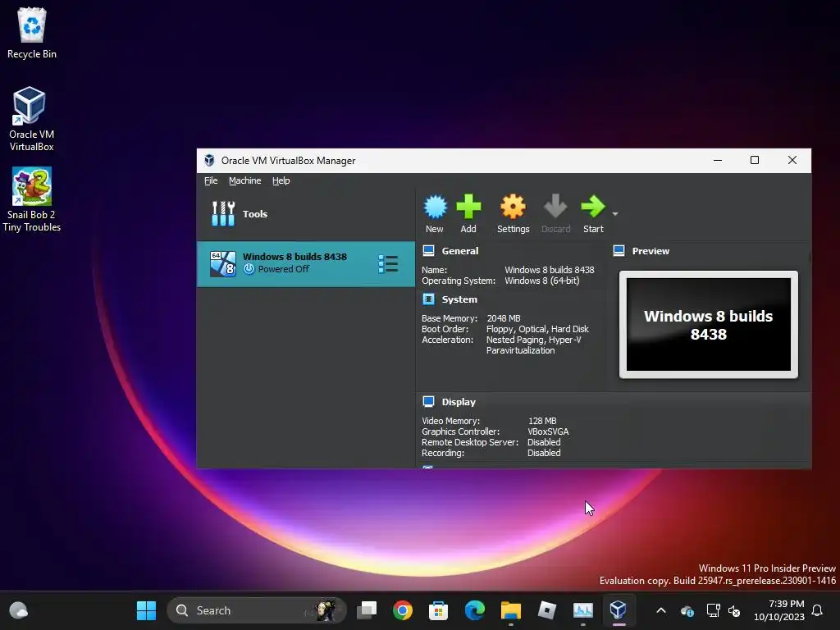Open the clock and date flyout
This screenshot has height=630, width=840.
click(779, 610)
